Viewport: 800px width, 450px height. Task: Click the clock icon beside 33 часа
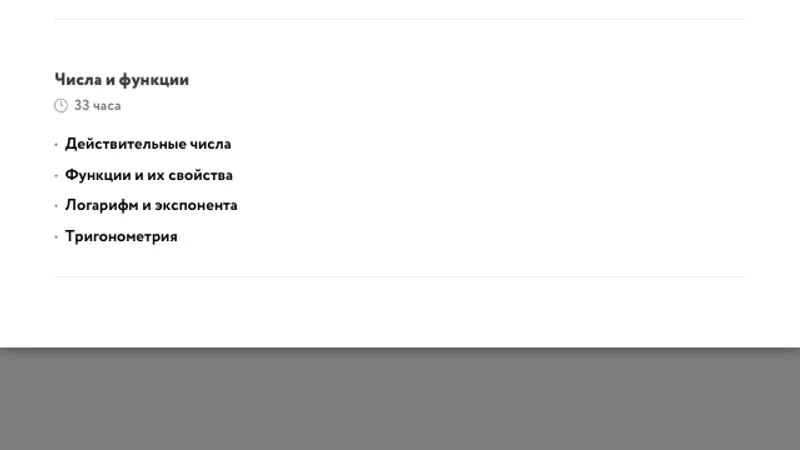tap(61, 106)
